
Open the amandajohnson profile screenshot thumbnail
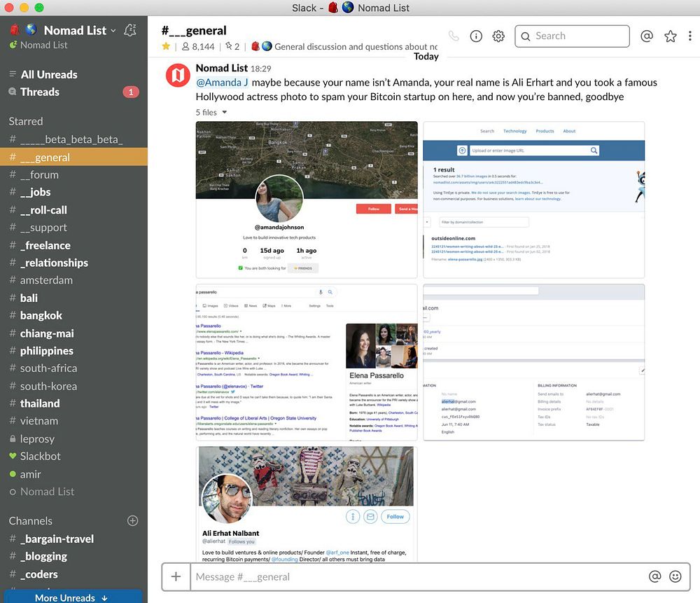coord(307,200)
